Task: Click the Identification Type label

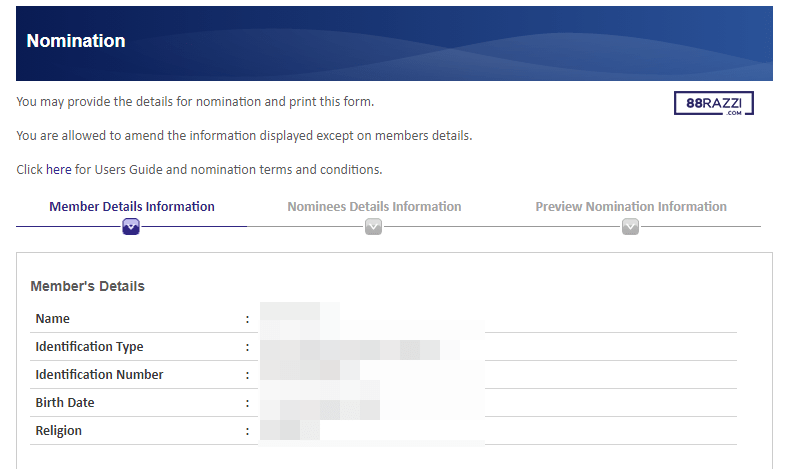Action: [x=89, y=347]
